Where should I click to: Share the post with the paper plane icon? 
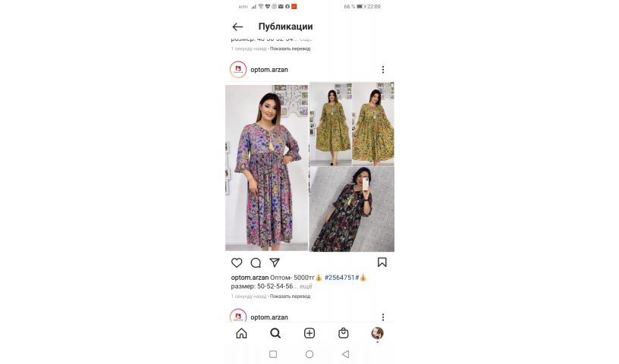coord(275,262)
